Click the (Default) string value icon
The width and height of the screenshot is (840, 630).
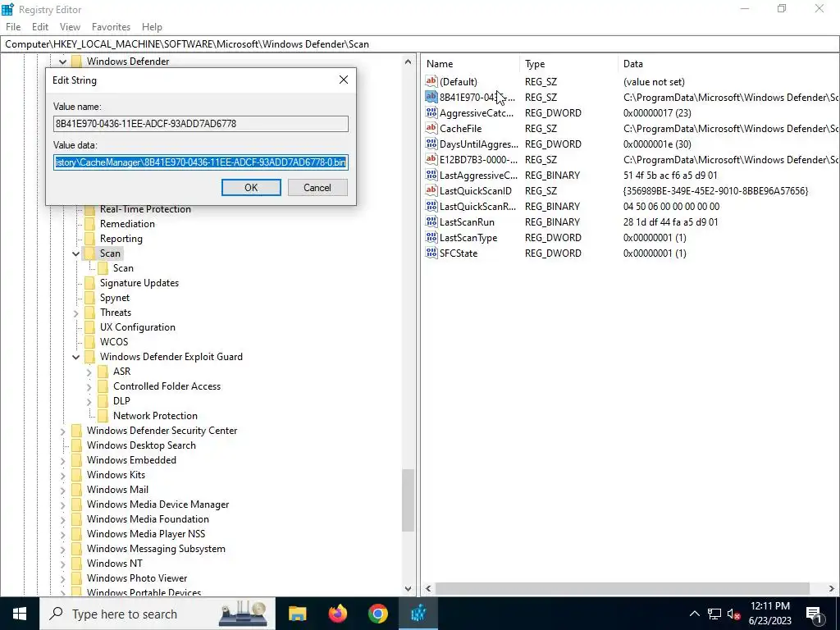431,81
